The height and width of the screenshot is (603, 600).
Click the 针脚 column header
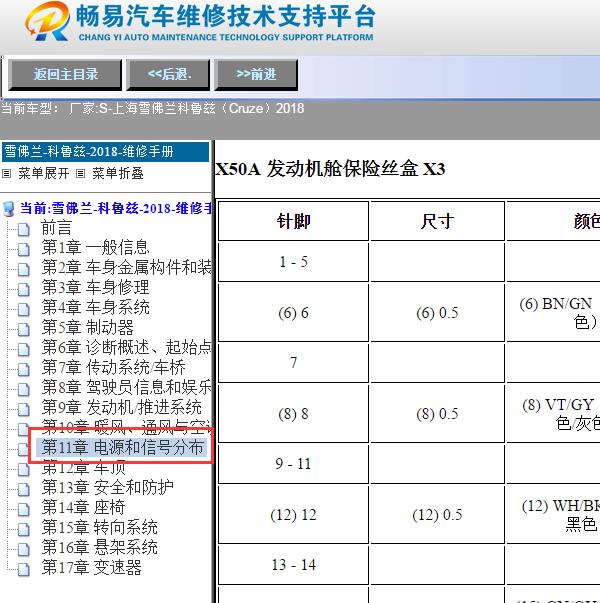tap(293, 221)
